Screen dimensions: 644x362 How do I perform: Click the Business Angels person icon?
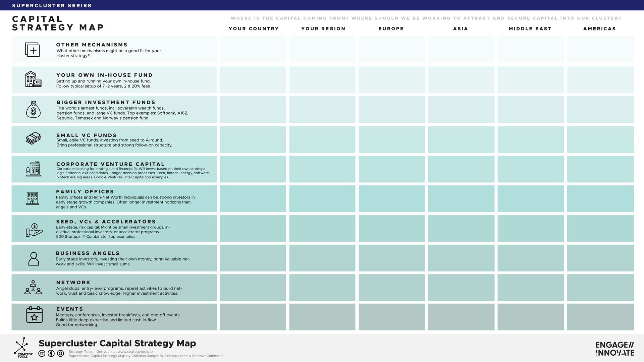[x=34, y=259]
